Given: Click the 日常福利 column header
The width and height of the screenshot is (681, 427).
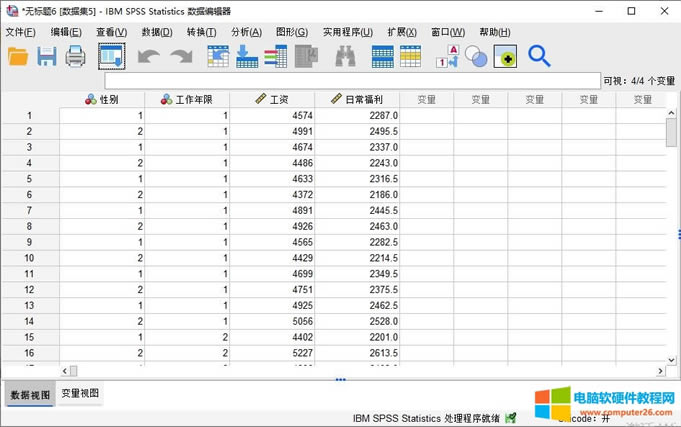Looking at the screenshot, I should click(357, 99).
